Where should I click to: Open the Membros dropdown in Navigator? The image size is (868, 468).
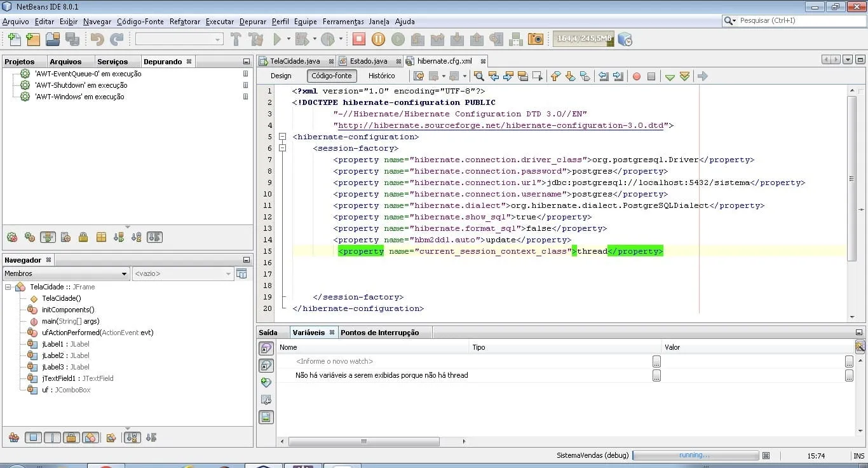click(66, 273)
